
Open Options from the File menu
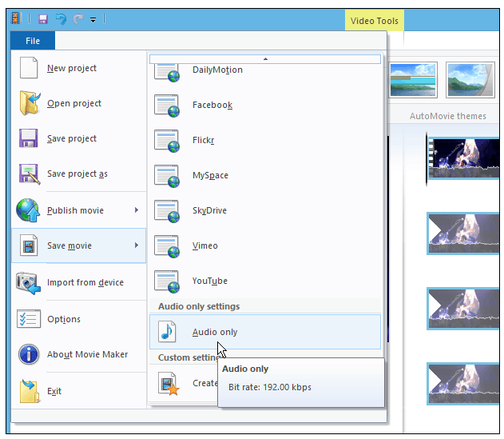click(x=79, y=319)
